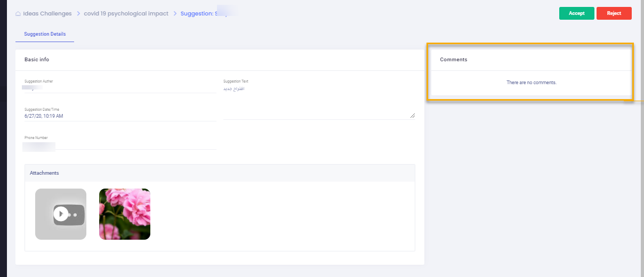Focus the Suggestion Text textarea

319,101
